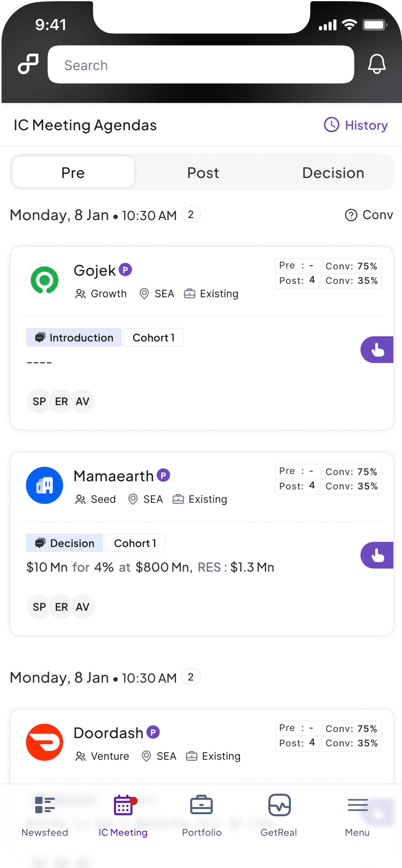Click the Search input field
The width and height of the screenshot is (402, 868).
click(201, 65)
